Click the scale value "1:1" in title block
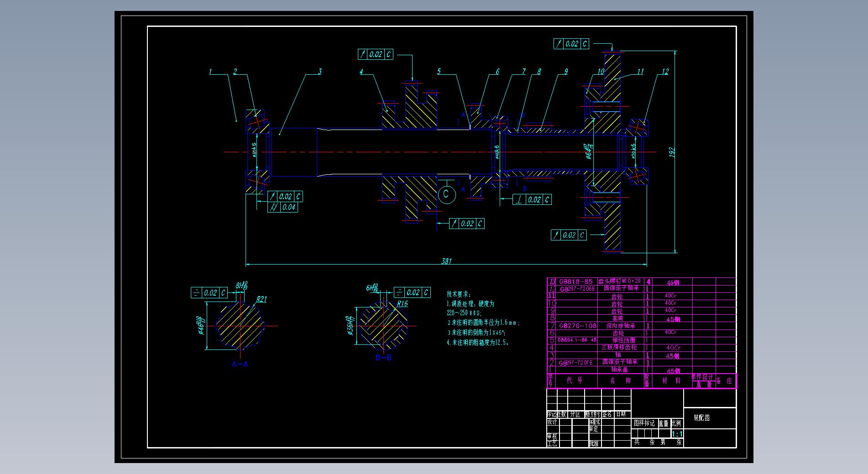This screenshot has width=868, height=474. 677,434
